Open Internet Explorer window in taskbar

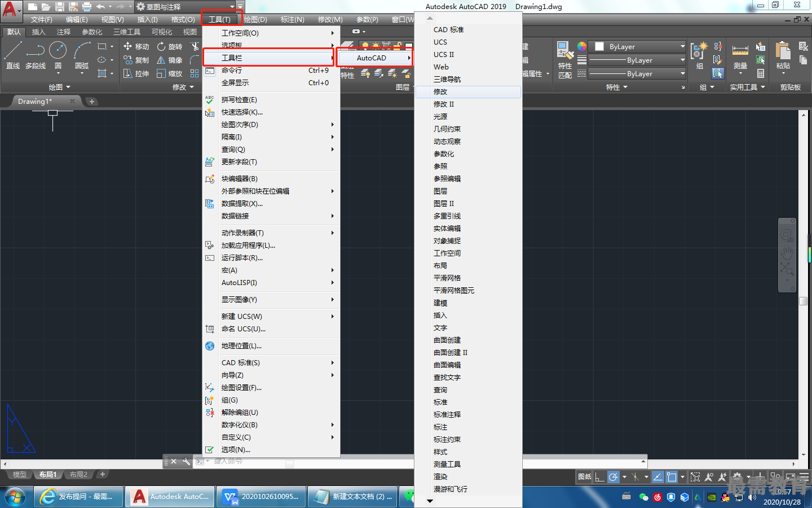point(78,497)
